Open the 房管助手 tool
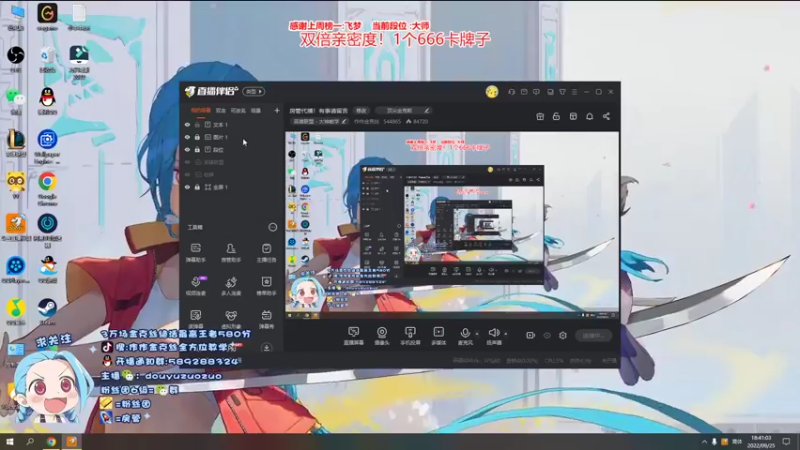Screen dimensions: 800x450 231,253
